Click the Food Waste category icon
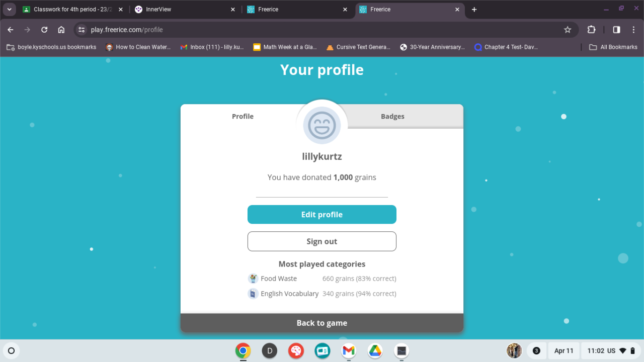This screenshot has height=362, width=644. click(253, 279)
